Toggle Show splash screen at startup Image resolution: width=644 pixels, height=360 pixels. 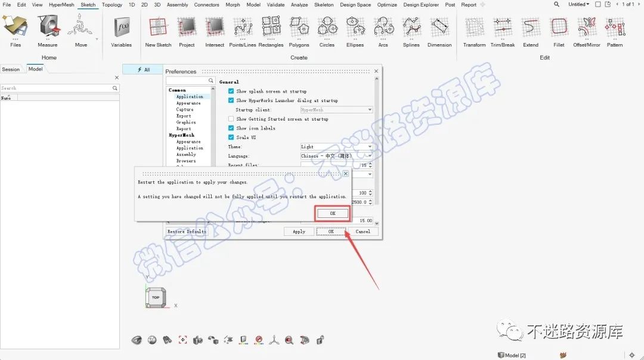(x=231, y=91)
